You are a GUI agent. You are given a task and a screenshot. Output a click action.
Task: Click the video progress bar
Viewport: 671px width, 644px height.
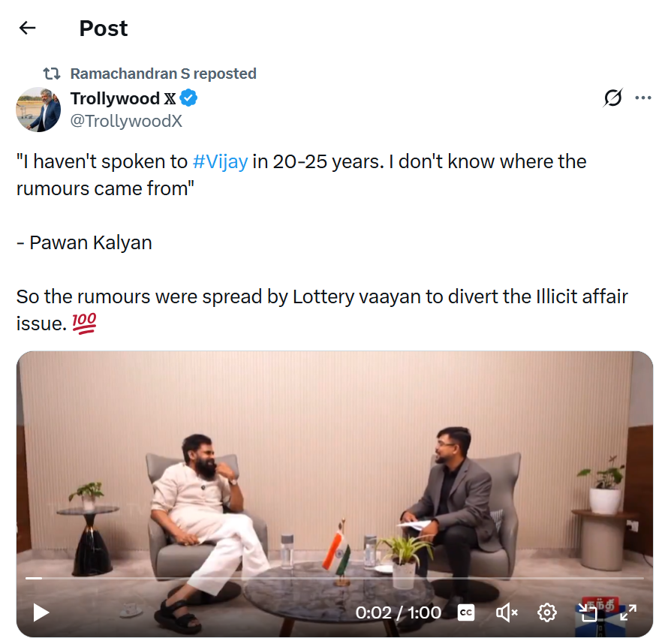pos(335,578)
